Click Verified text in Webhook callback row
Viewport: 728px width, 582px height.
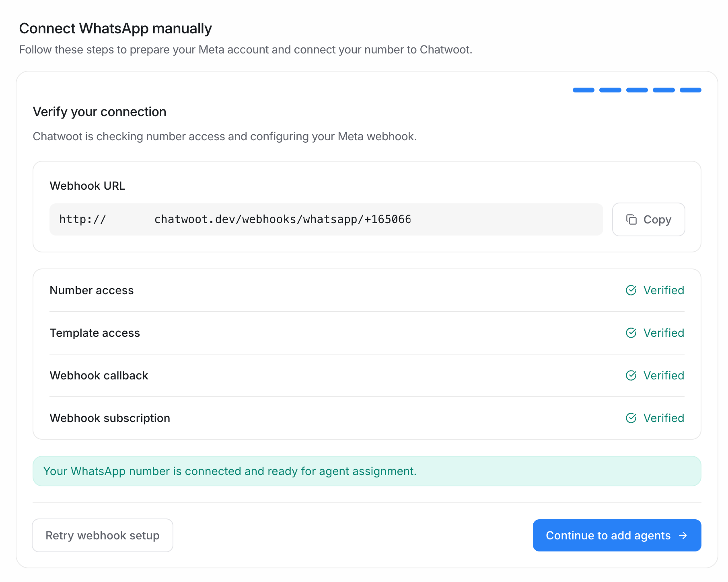point(664,375)
